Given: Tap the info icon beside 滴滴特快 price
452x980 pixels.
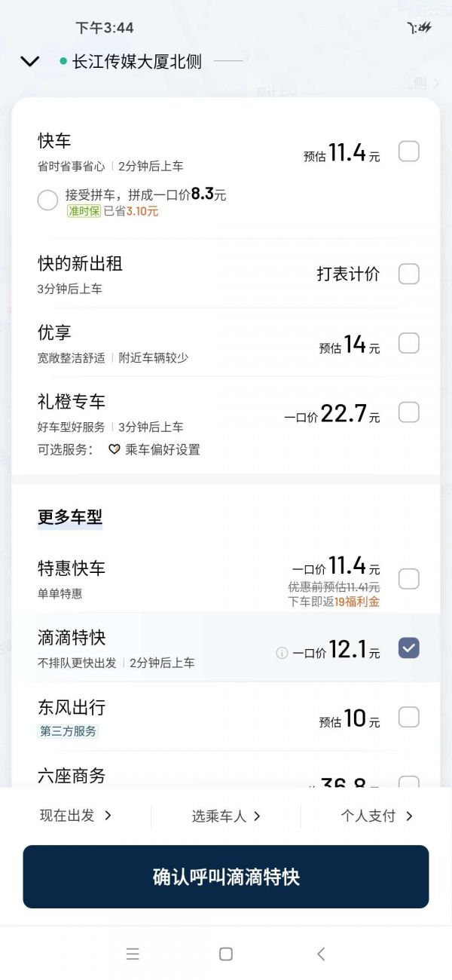Looking at the screenshot, I should (x=282, y=653).
